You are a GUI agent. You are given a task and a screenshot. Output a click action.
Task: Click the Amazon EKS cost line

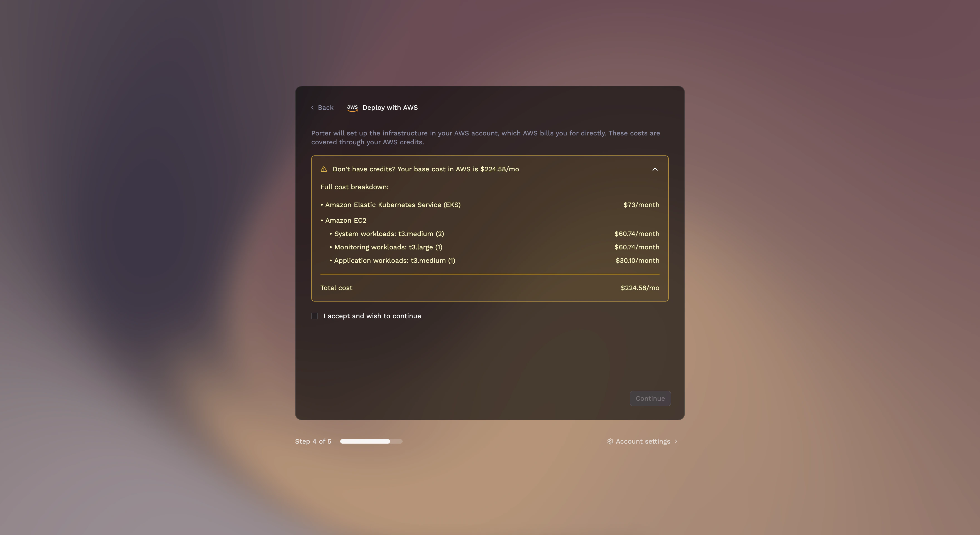click(x=490, y=205)
